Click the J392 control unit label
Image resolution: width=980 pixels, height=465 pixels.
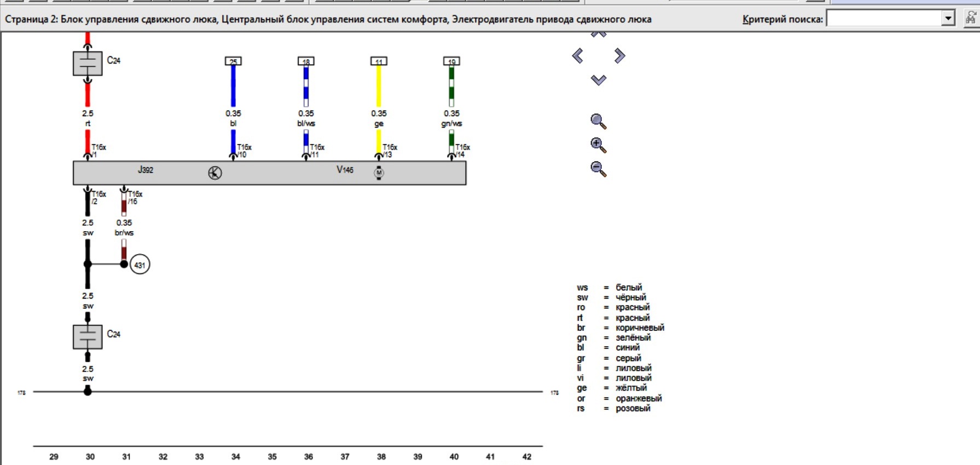click(146, 170)
